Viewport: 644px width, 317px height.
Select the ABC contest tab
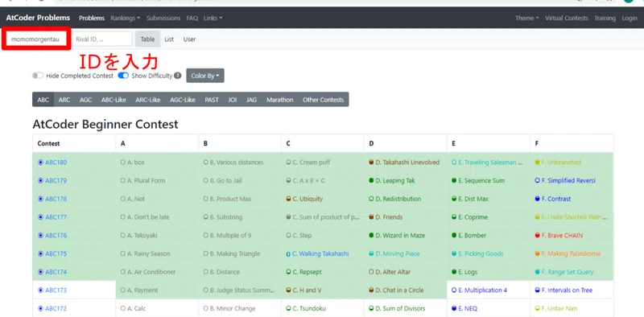pyautogui.click(x=43, y=100)
